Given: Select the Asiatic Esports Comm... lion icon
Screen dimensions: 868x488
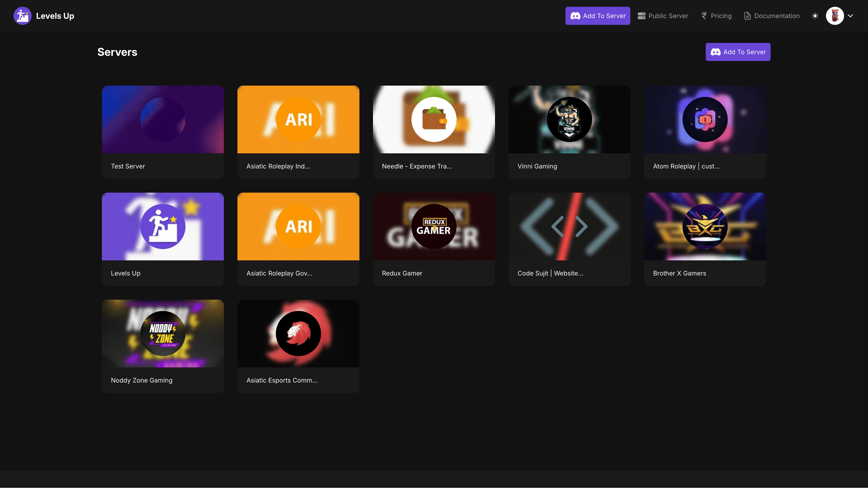Looking at the screenshot, I should (298, 334).
